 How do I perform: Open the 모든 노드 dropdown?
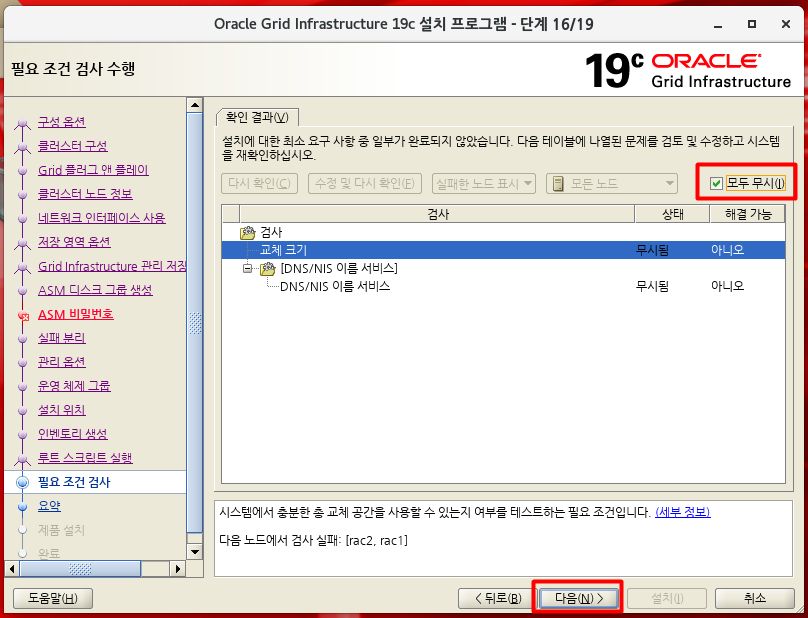612,183
